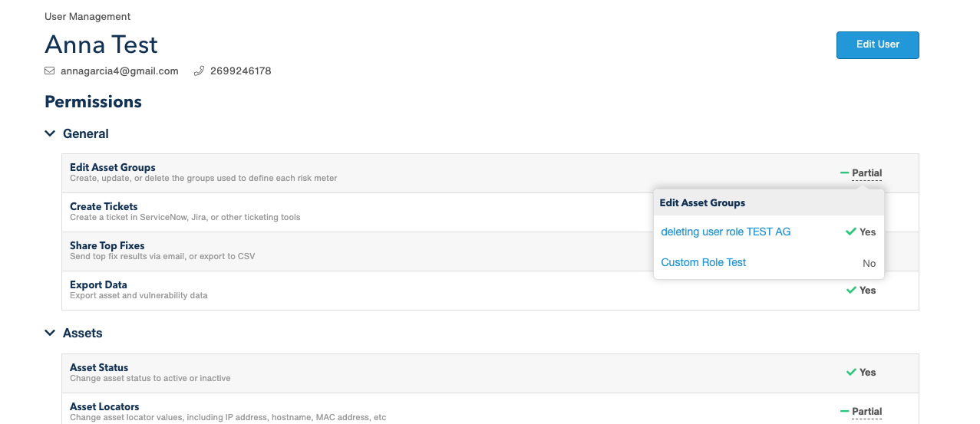Select the Share Top Fixes permission row
The width and height of the screenshot is (980, 424).
357,251
